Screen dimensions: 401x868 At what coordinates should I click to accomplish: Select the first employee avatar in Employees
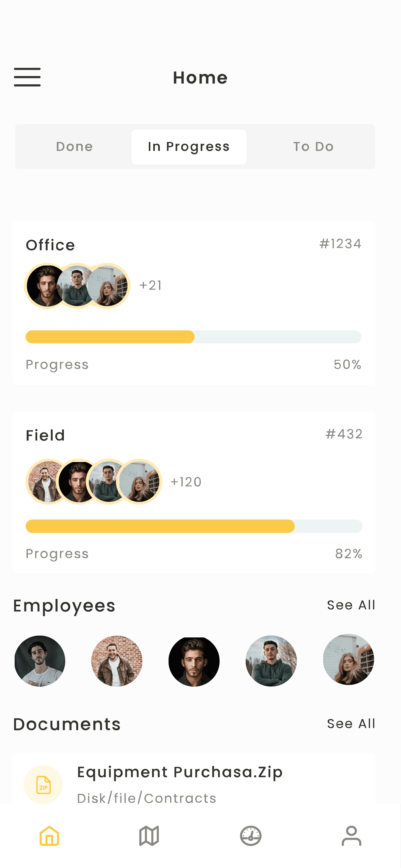click(x=40, y=661)
